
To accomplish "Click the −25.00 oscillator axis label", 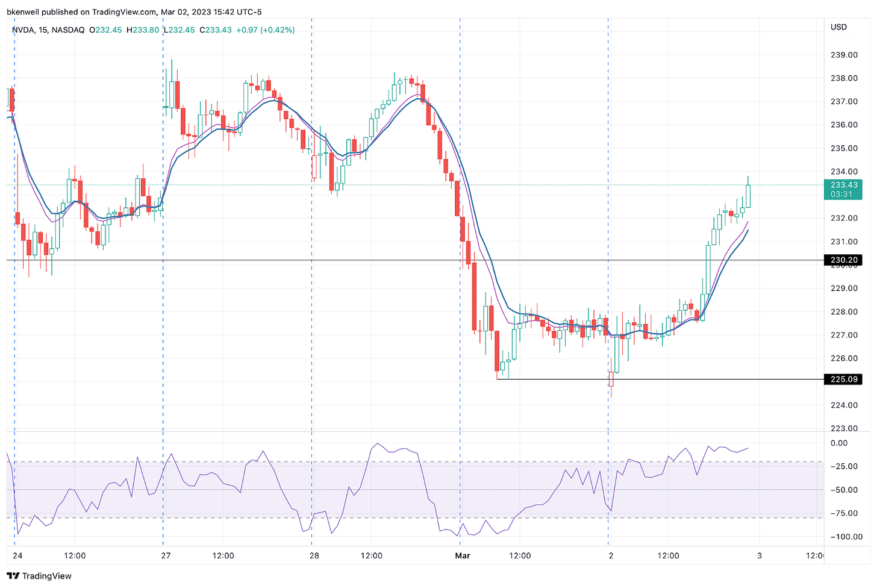I will point(843,466).
